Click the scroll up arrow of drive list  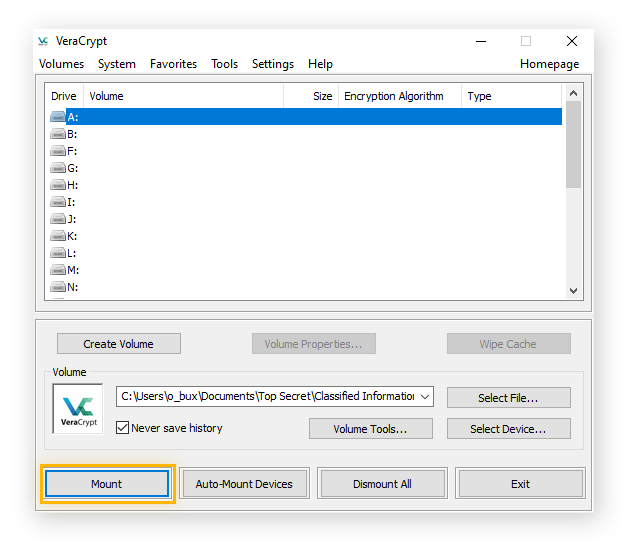(573, 93)
